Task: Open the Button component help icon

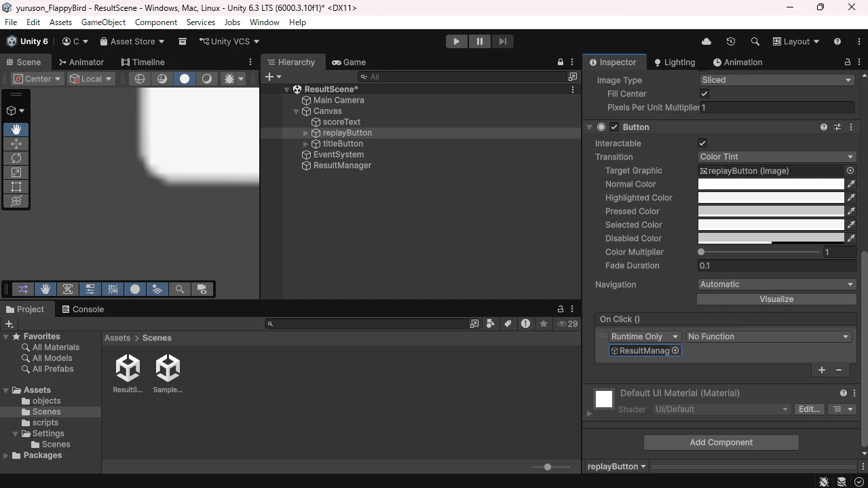Action: click(x=824, y=127)
